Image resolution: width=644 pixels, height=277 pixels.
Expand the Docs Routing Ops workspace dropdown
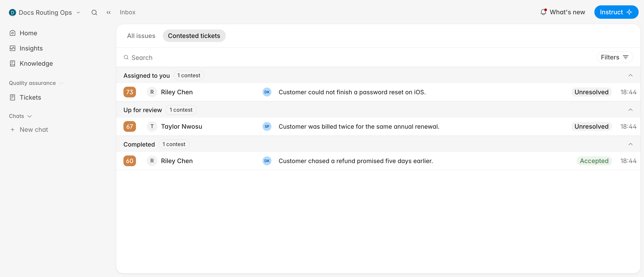[x=78, y=13]
